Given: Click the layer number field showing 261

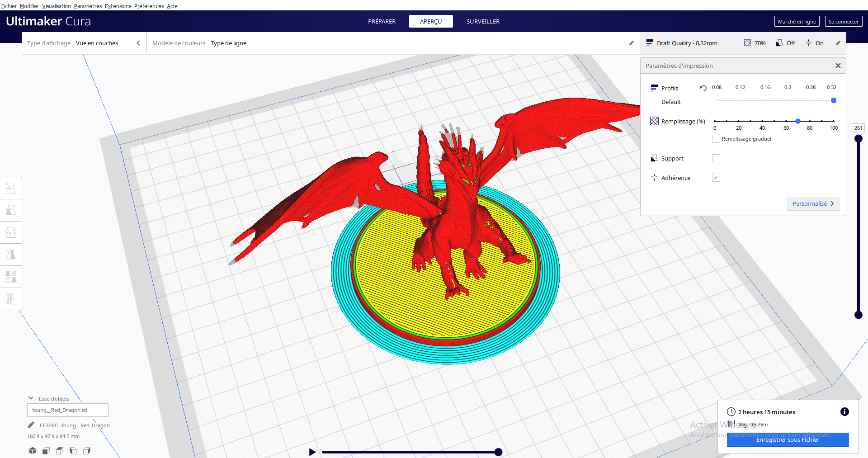Looking at the screenshot, I should pos(858,128).
